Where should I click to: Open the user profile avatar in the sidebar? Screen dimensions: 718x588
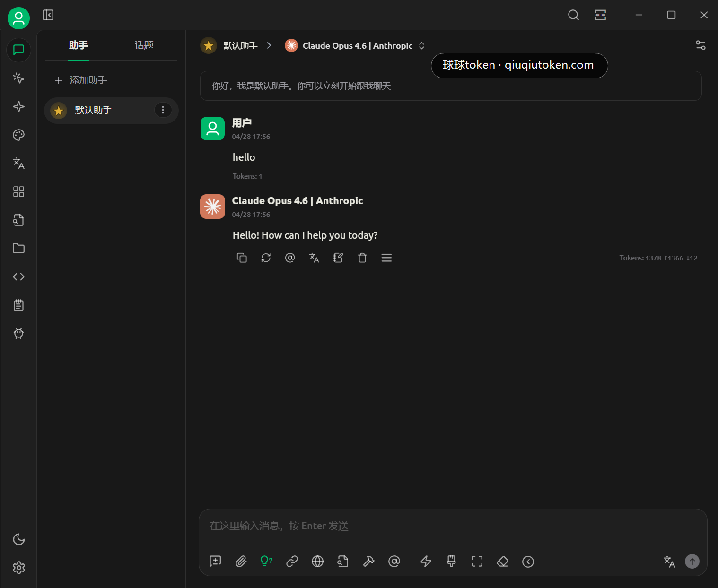point(18,18)
